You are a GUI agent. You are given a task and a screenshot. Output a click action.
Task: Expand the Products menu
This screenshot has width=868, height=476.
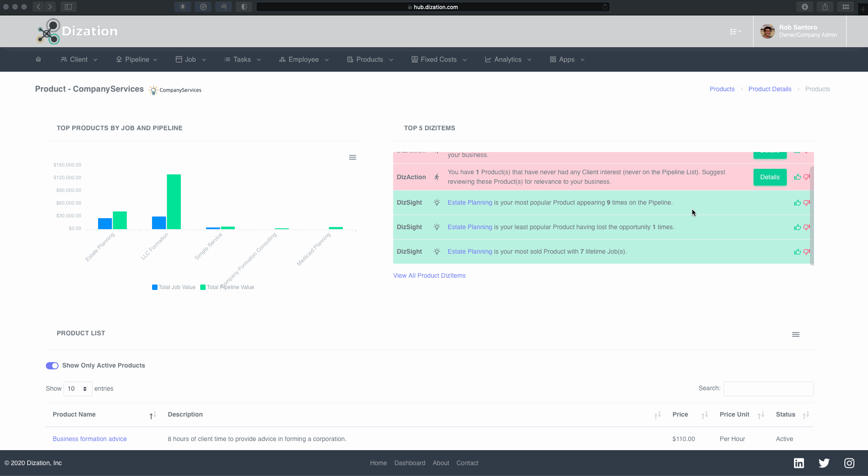pyautogui.click(x=370, y=59)
